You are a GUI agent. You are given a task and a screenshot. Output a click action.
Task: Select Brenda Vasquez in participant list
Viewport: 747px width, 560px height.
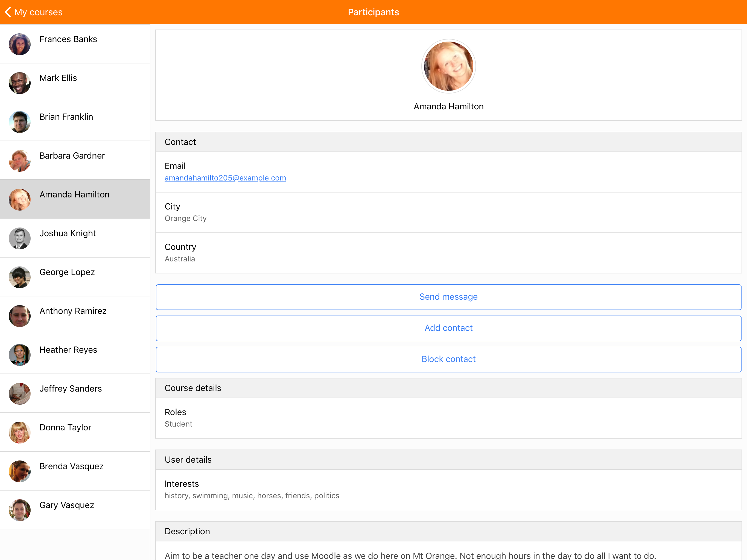[75, 471]
